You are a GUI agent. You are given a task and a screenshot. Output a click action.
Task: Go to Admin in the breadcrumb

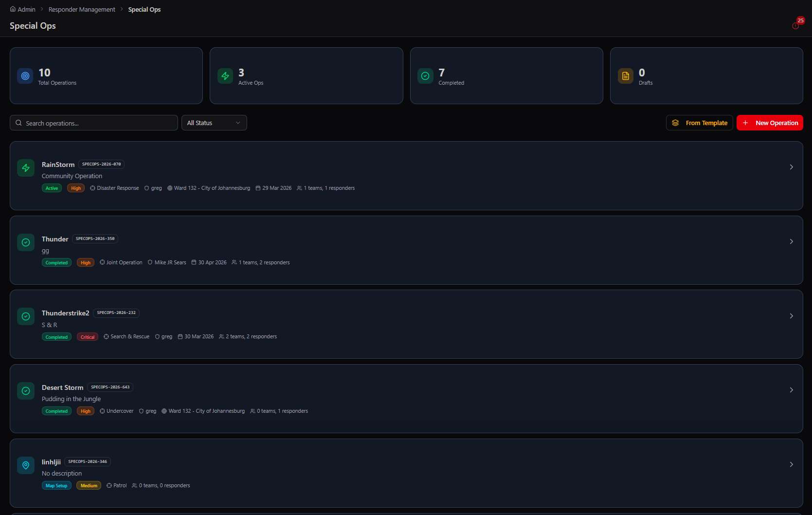pos(26,9)
